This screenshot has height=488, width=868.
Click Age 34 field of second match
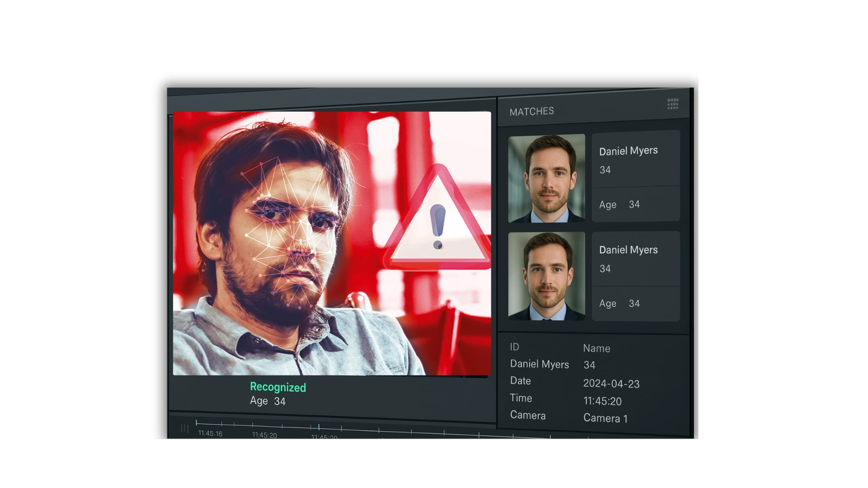(619, 304)
